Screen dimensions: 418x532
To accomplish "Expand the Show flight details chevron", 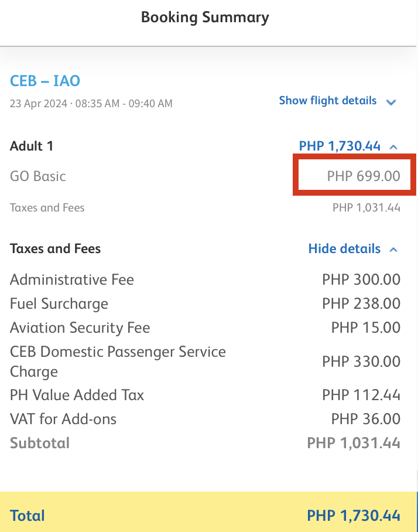I will (x=391, y=102).
